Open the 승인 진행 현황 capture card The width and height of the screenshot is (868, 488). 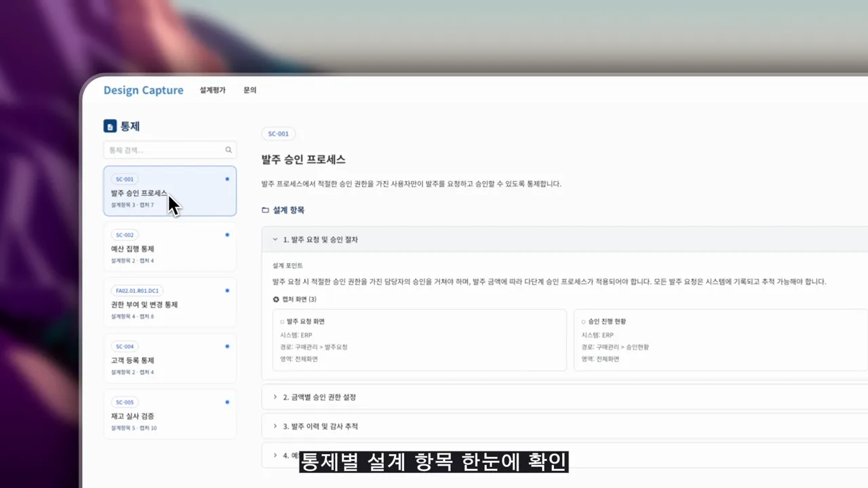(721, 340)
